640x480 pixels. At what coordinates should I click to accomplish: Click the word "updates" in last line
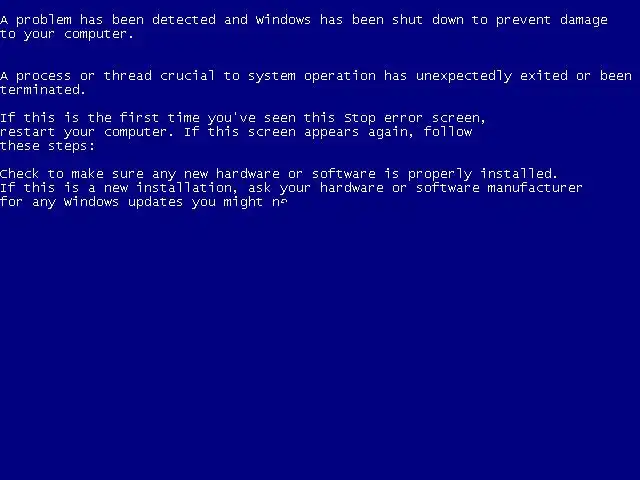(155, 203)
